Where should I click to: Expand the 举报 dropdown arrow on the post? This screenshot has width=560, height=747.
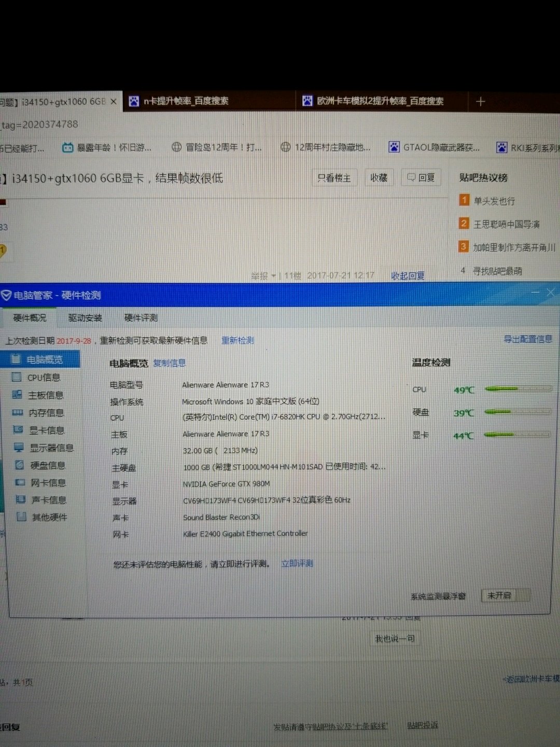point(273,275)
